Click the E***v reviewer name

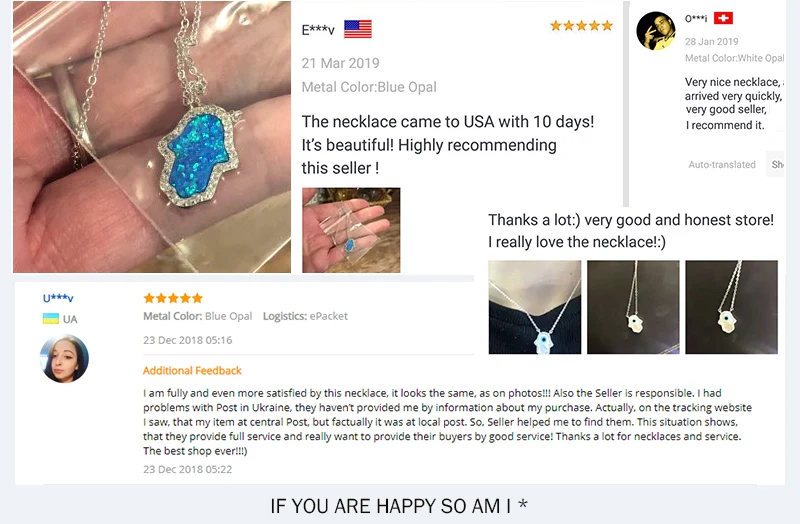coord(318,30)
